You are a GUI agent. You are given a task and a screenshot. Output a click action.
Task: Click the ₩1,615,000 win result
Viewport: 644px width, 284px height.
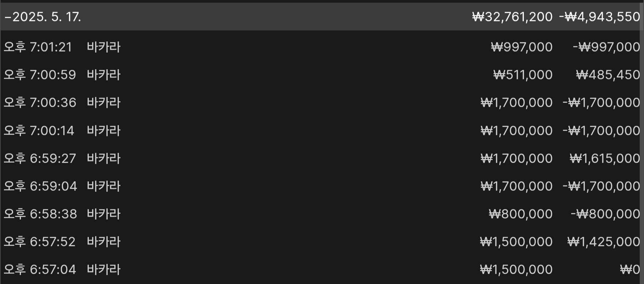click(x=605, y=158)
